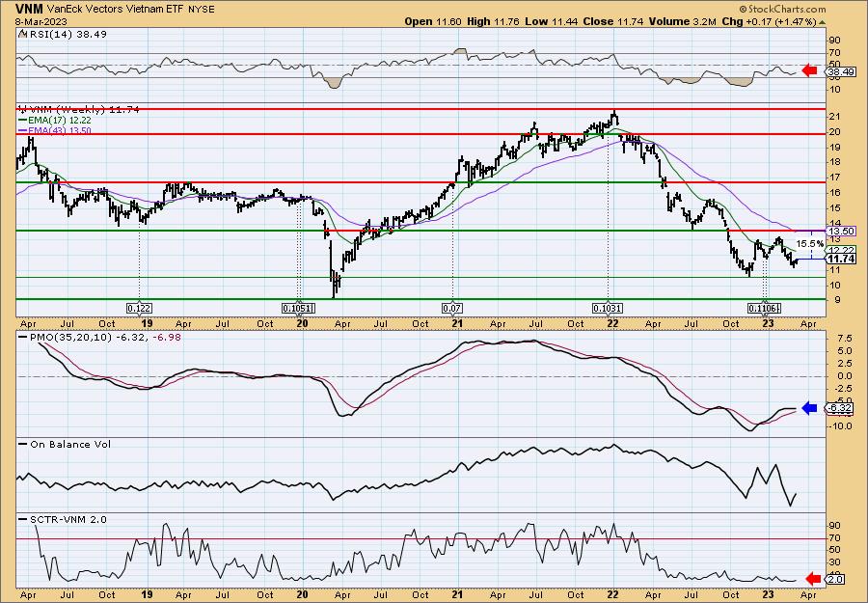Click the 0.1051 dividend label
Image resolution: width=868 pixels, height=603 pixels.
tap(298, 309)
